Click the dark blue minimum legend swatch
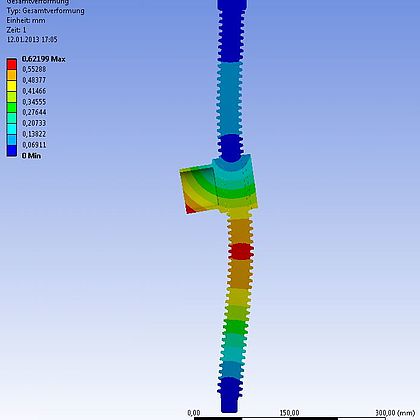 tap(12, 151)
